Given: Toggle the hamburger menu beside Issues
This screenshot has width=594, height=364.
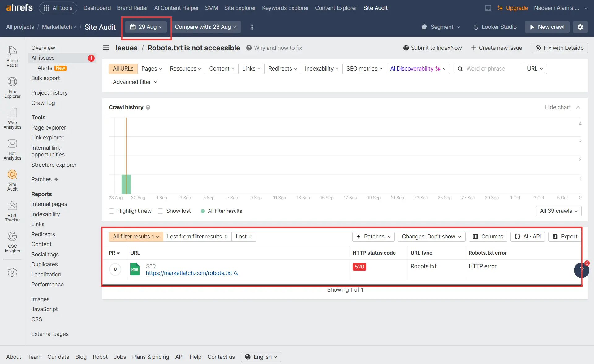Looking at the screenshot, I should pyautogui.click(x=106, y=48).
